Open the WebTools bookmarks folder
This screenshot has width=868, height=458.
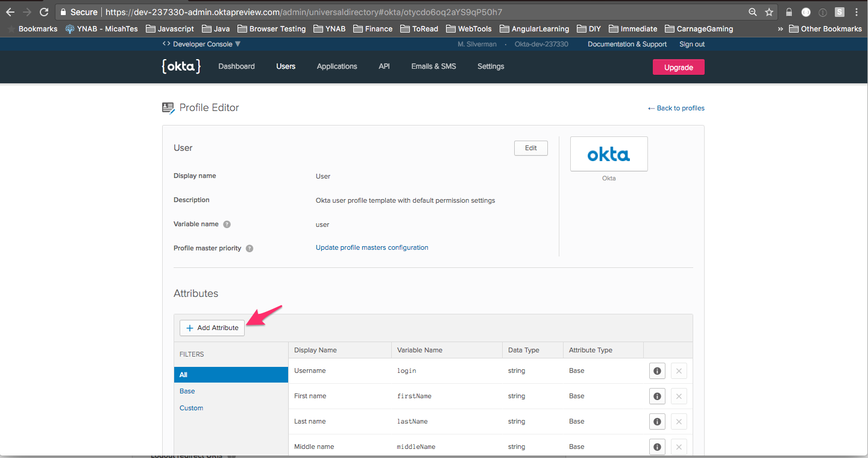coord(470,28)
